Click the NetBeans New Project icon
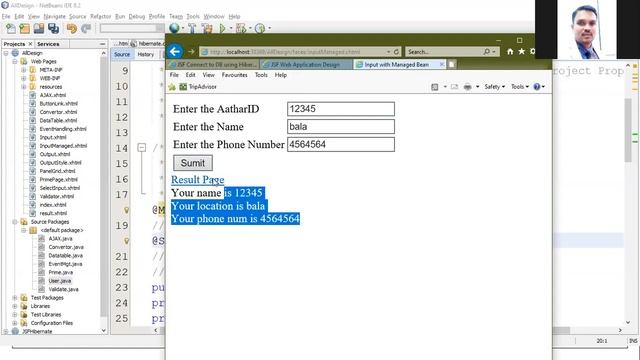The width and height of the screenshot is (640, 360). [x=25, y=28]
